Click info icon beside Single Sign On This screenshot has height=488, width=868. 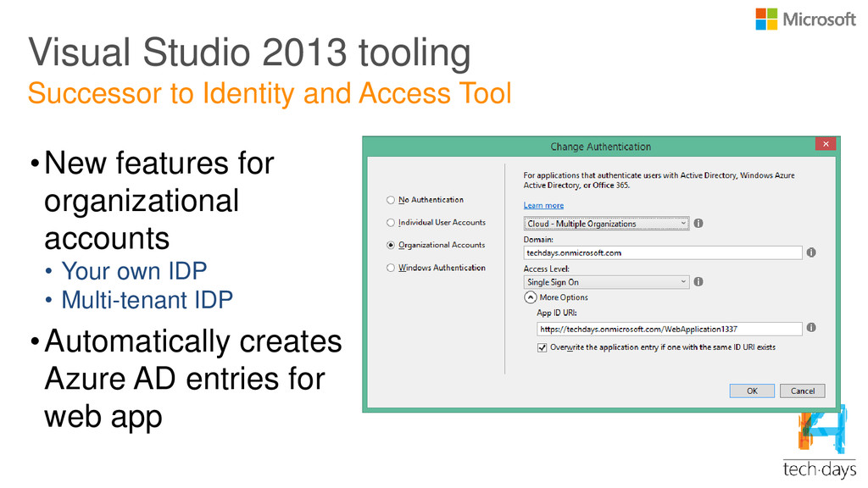click(x=698, y=281)
